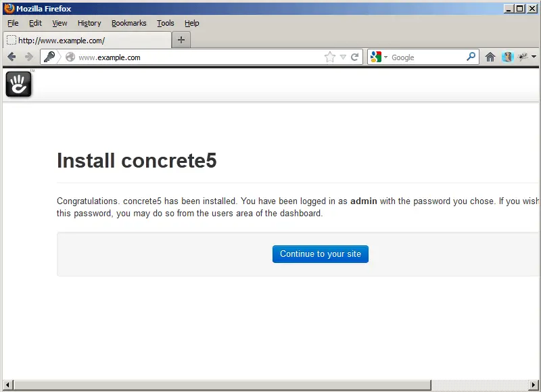Screen dimensions: 541x392
Task: Click Continue to your site button
Action: coord(321,254)
